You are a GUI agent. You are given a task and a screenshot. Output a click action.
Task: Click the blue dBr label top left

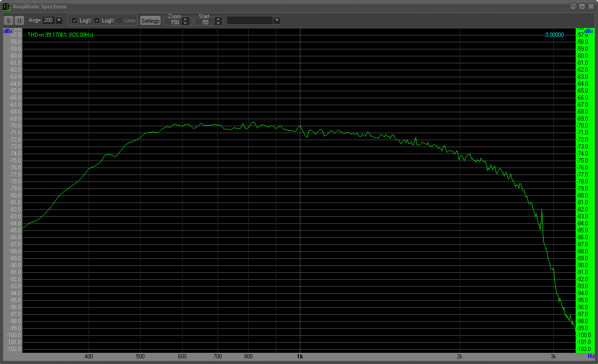click(x=7, y=31)
